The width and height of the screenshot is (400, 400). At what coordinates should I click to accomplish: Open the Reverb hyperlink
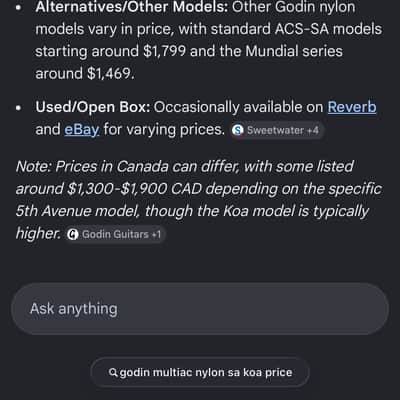[x=352, y=107]
